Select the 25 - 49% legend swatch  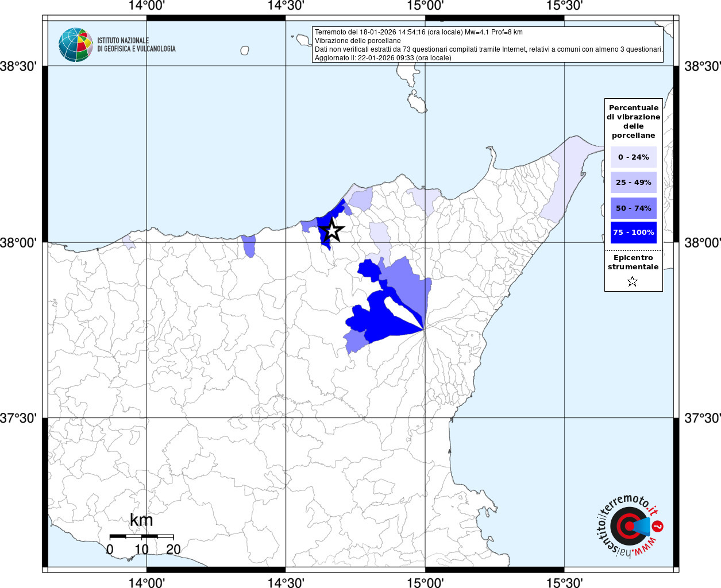click(633, 183)
